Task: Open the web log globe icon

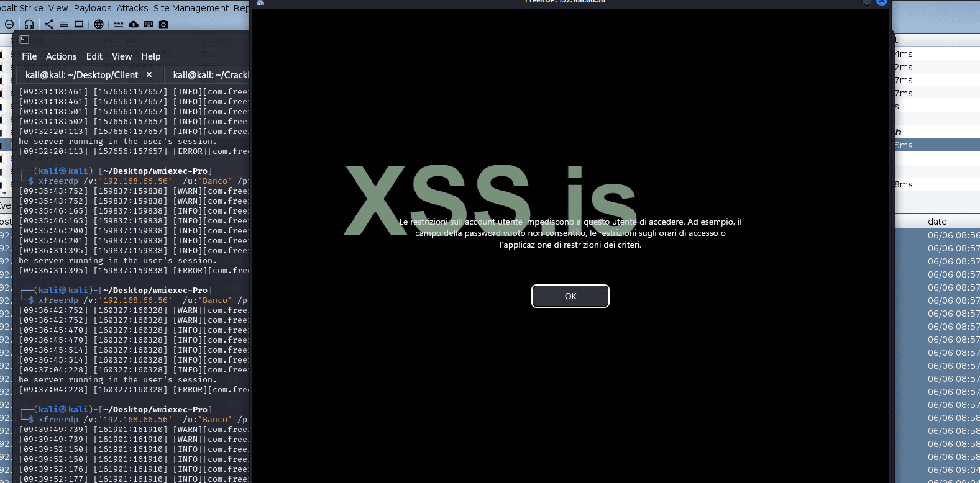Action: coord(99,24)
